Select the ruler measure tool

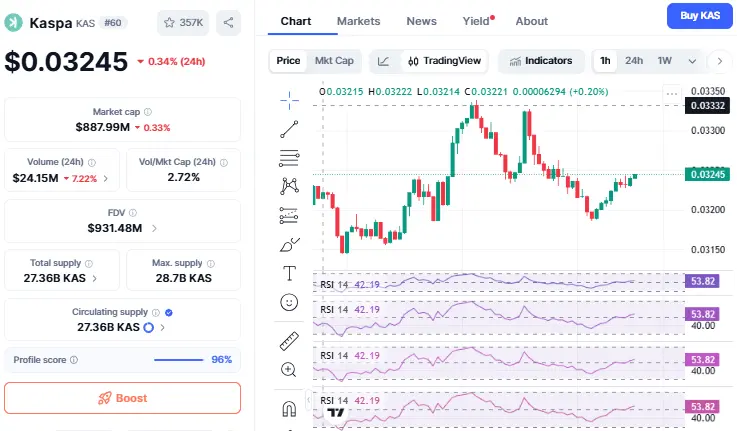pos(290,341)
